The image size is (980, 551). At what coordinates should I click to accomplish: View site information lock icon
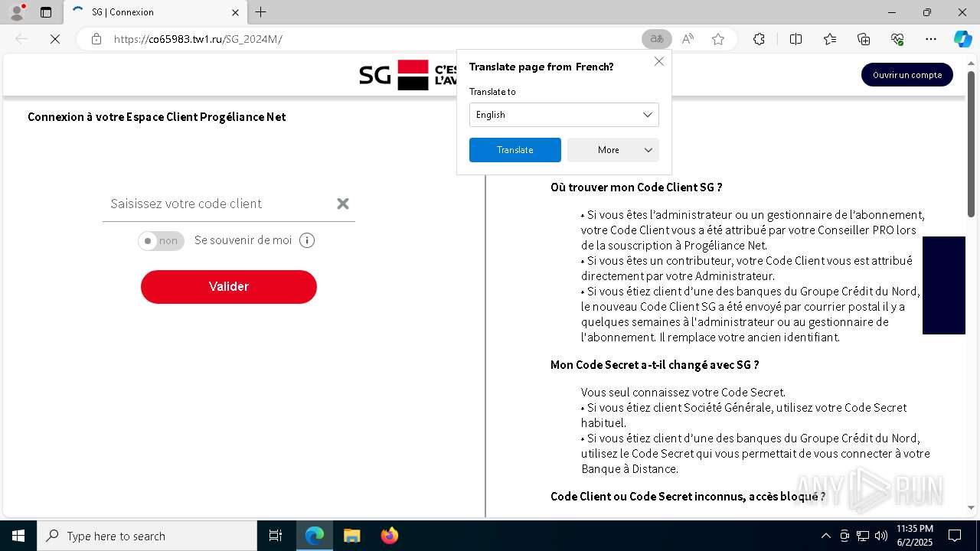[96, 39]
